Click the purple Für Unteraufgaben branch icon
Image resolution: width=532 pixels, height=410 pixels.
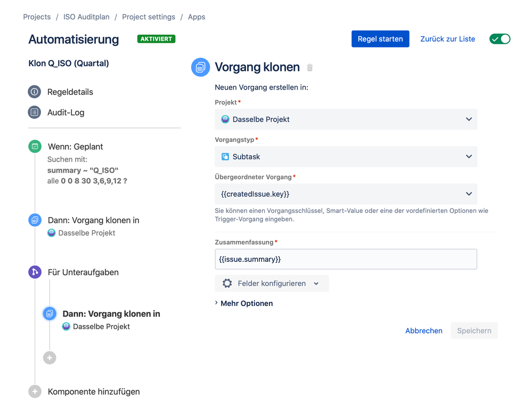(35, 272)
